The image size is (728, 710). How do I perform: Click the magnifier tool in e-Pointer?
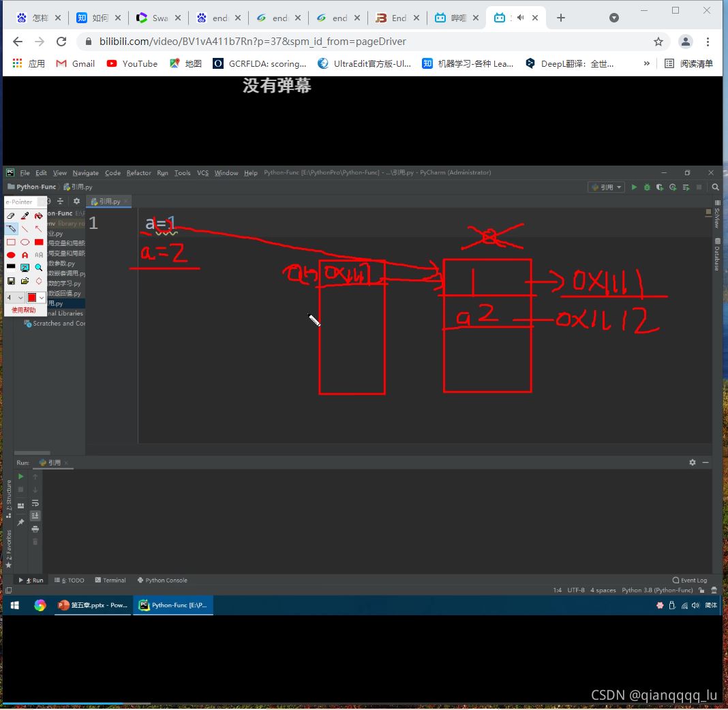tap(39, 268)
